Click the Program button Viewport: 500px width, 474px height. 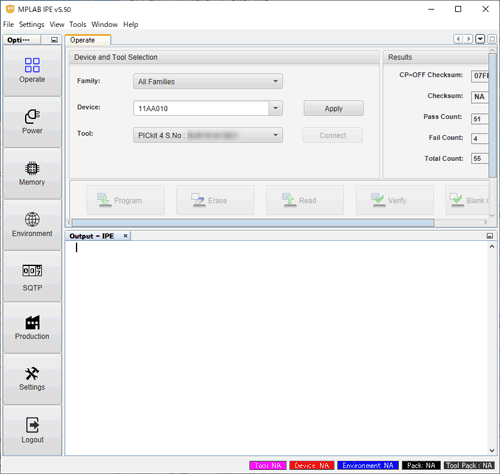point(126,200)
